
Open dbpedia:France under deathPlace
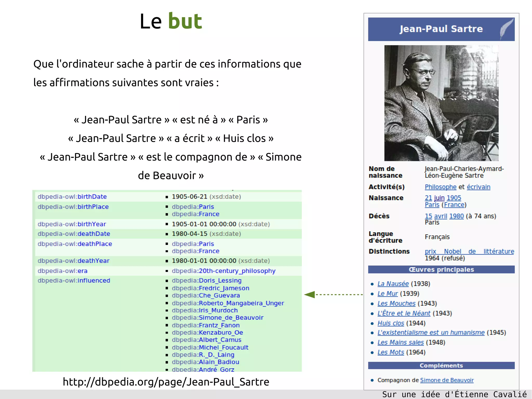point(196,251)
